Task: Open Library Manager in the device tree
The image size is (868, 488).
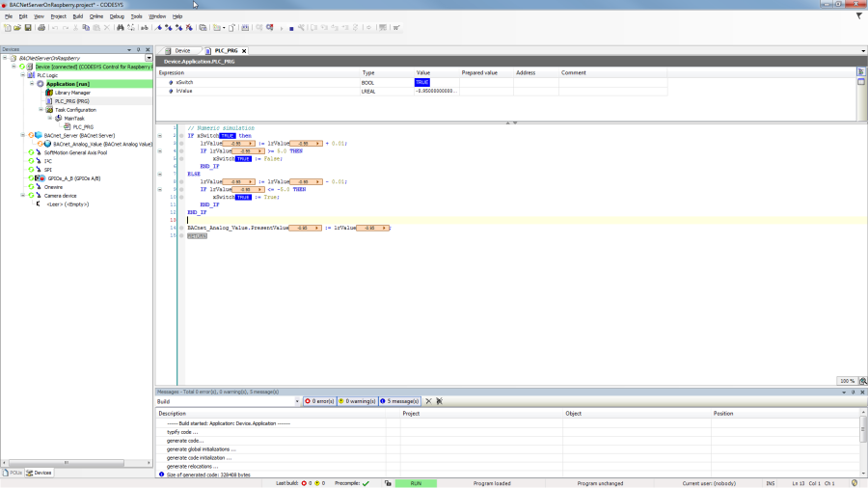Action: click(72, 93)
